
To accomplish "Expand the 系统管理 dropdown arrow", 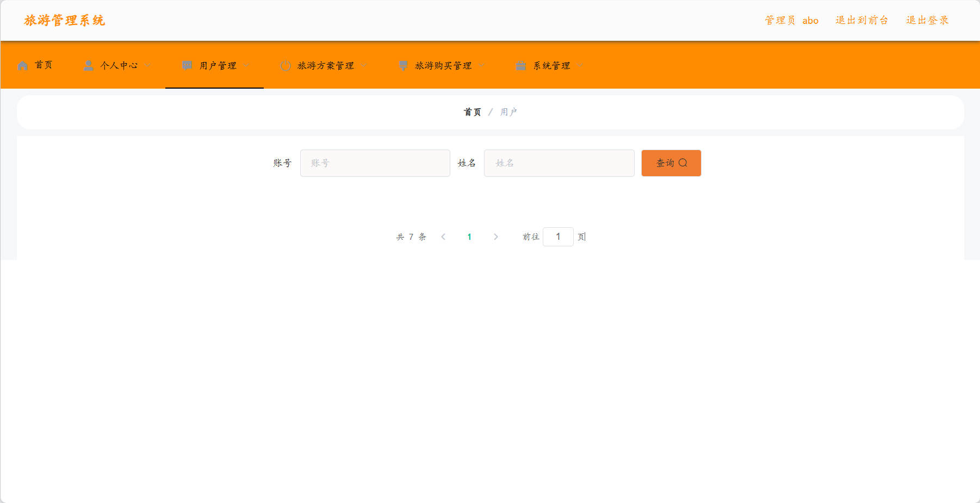I will [580, 66].
